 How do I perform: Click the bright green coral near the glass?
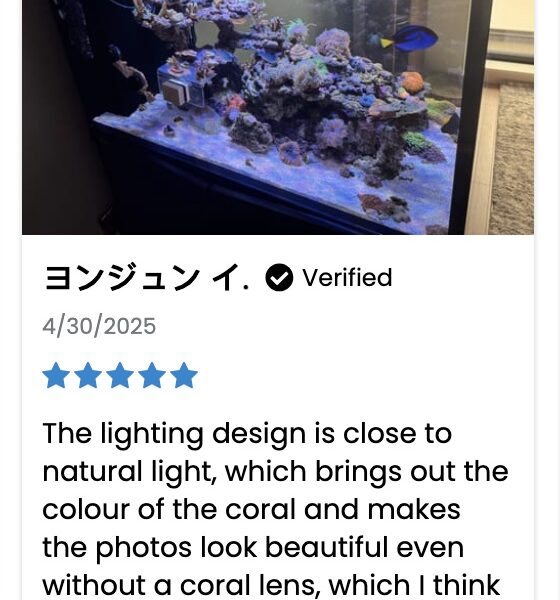click(419, 141)
